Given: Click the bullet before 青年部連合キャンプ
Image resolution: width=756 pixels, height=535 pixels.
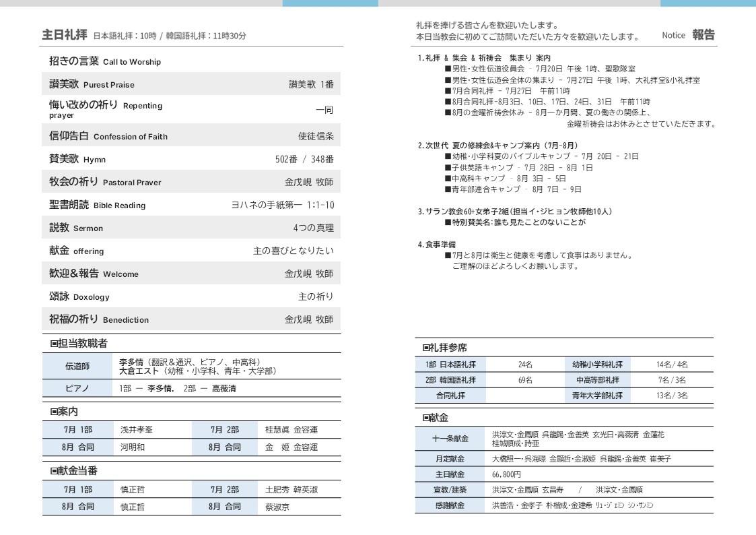Looking at the screenshot, I should tap(448, 189).
